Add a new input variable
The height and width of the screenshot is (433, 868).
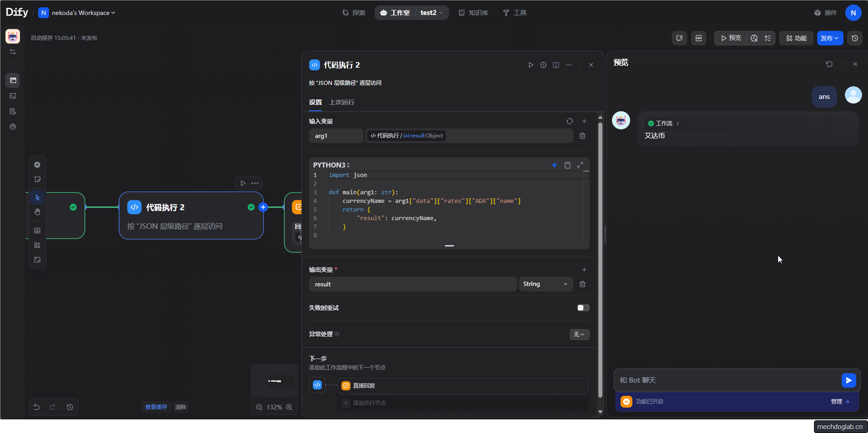click(x=584, y=121)
